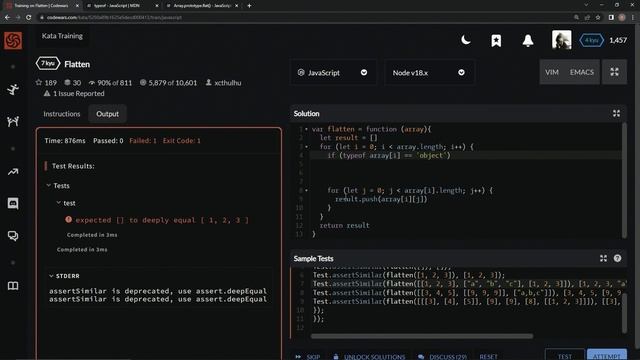
Task: Bookmark this kata via header icon
Action: click(x=496, y=40)
